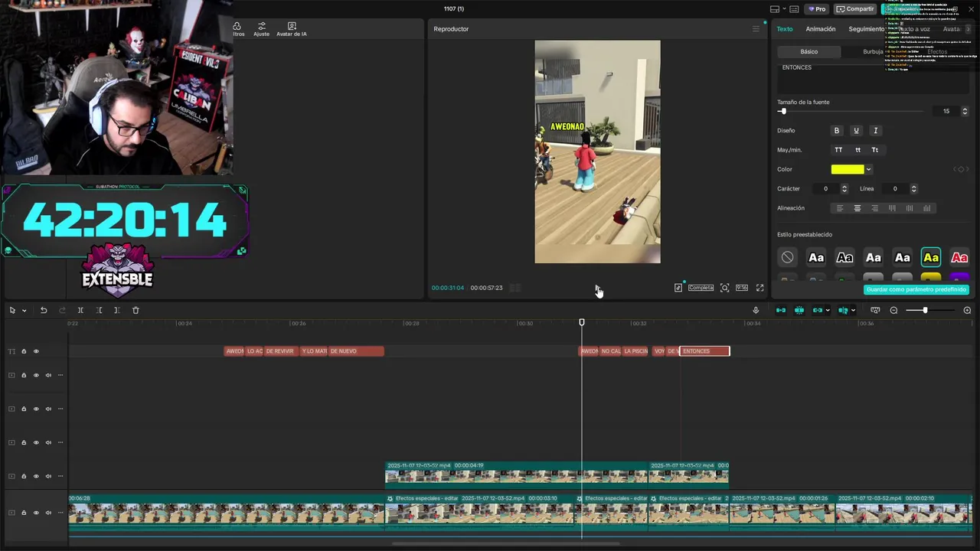Undo the last timeline edit

tap(44, 310)
